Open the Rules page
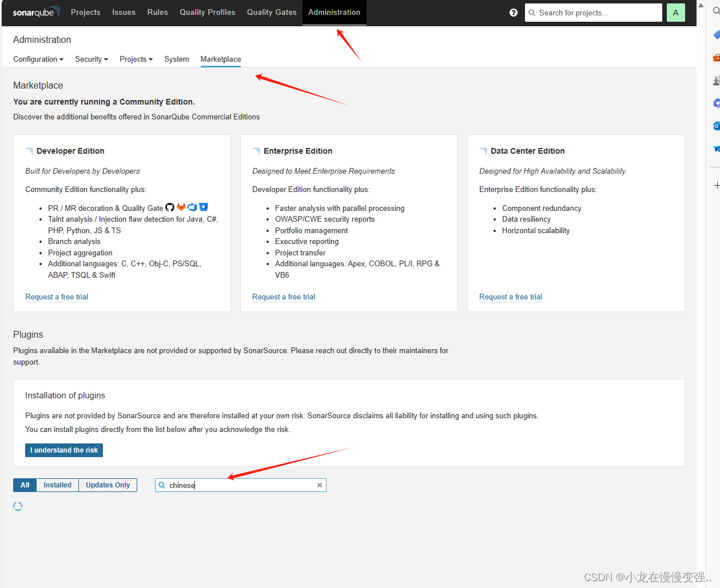The height and width of the screenshot is (588, 720). click(x=158, y=13)
